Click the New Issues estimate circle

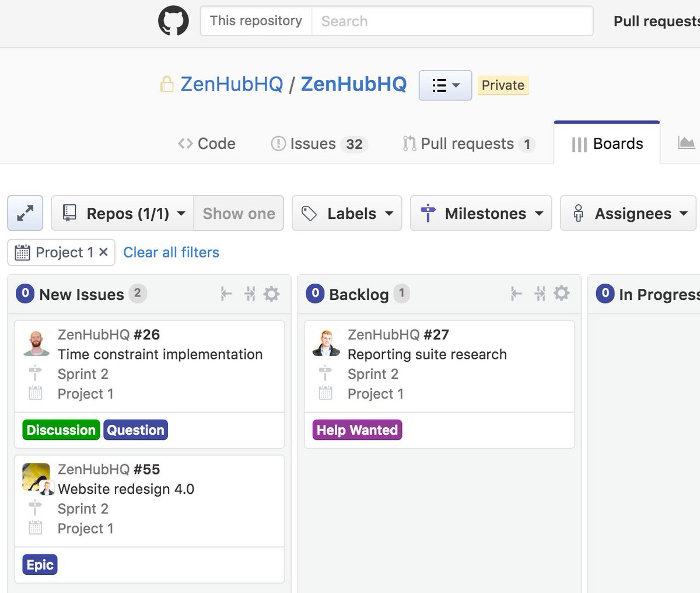(x=25, y=293)
